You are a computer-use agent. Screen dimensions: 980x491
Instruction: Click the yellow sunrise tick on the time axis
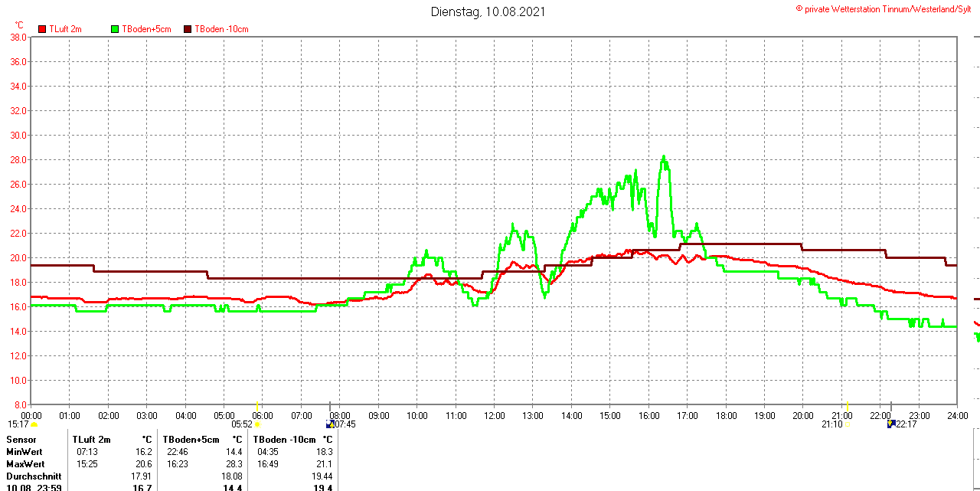tap(258, 404)
